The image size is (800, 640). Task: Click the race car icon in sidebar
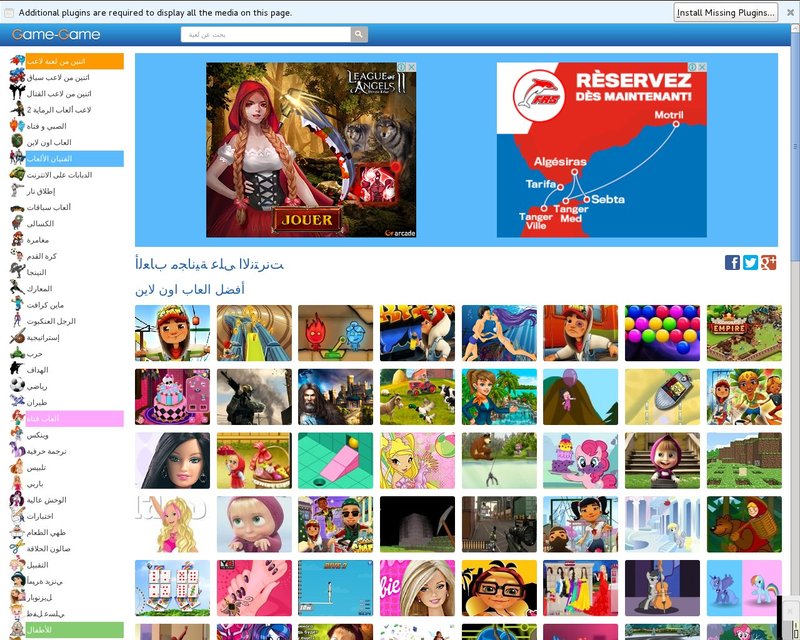[17, 207]
